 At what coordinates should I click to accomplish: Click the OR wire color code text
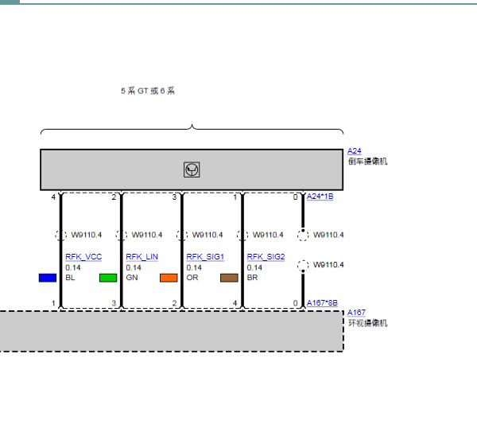(x=192, y=278)
